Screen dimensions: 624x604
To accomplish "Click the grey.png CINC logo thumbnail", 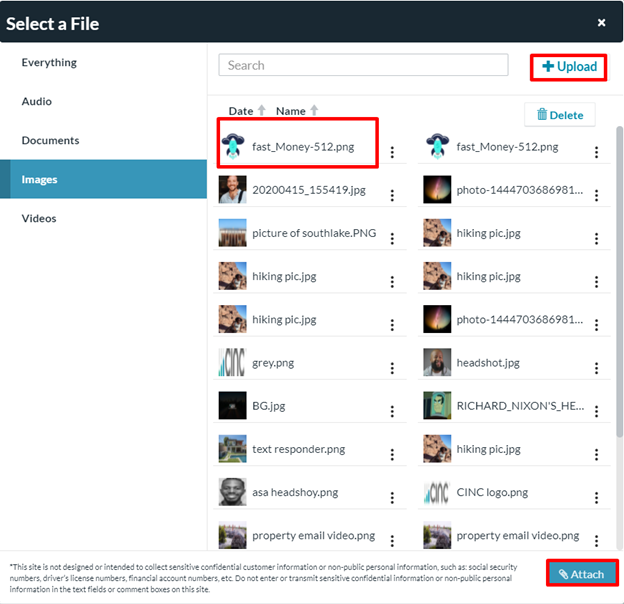I will tap(232, 362).
